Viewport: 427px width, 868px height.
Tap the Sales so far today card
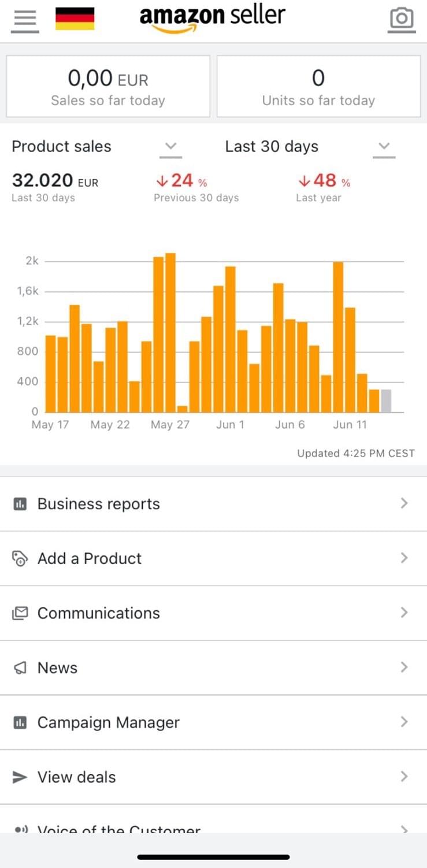(108, 87)
